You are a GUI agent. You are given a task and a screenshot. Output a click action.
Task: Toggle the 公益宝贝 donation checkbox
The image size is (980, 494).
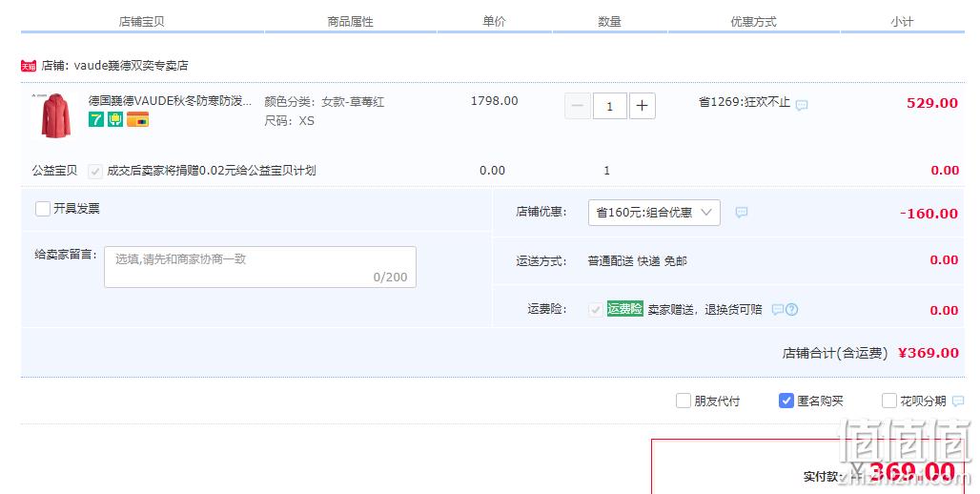(95, 172)
